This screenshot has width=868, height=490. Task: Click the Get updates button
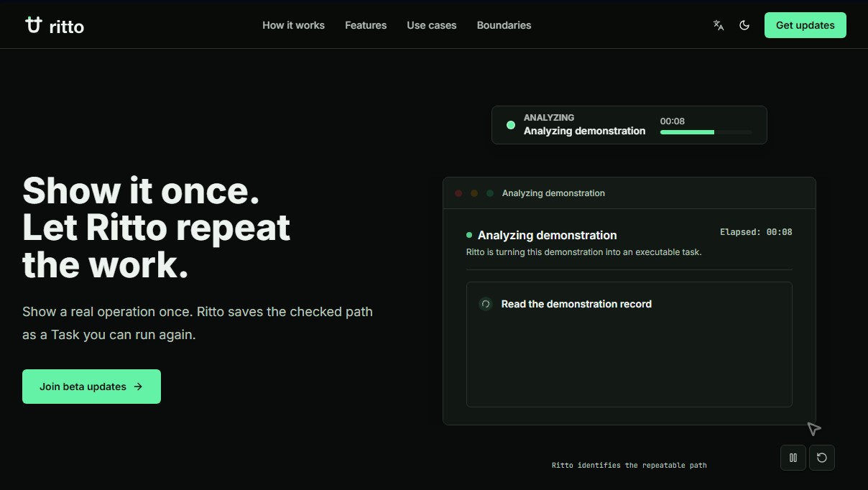[805, 25]
